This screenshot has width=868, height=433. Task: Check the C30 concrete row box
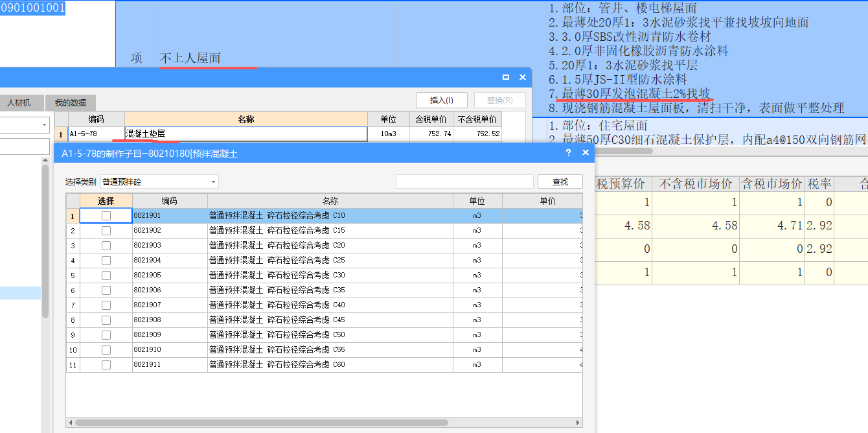click(x=106, y=275)
